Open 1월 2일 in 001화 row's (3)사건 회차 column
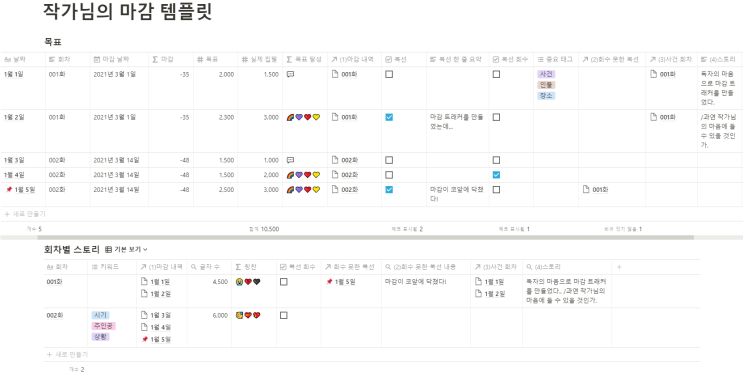The image size is (743, 373). (490, 294)
